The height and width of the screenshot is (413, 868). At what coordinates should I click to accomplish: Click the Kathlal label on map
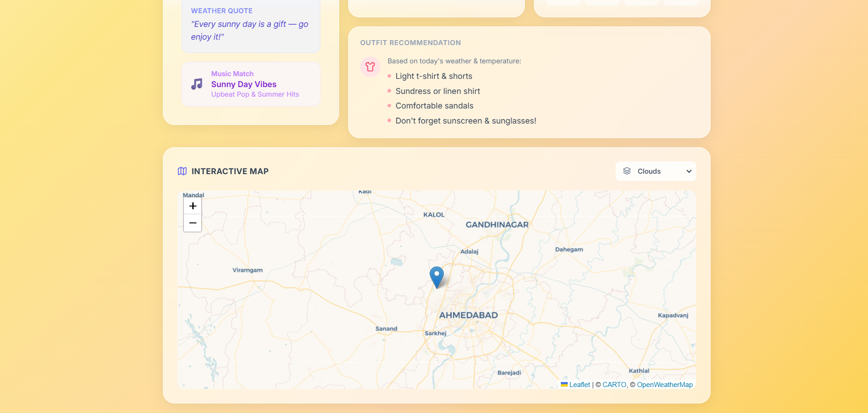(639, 371)
